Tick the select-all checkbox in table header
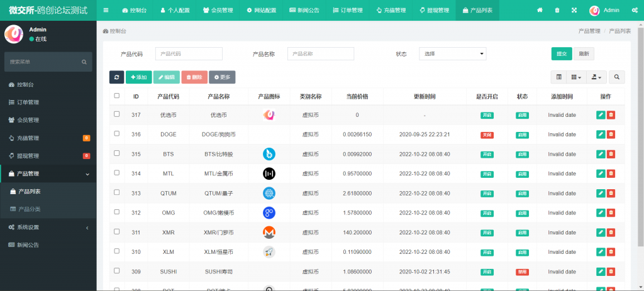 coord(116,96)
